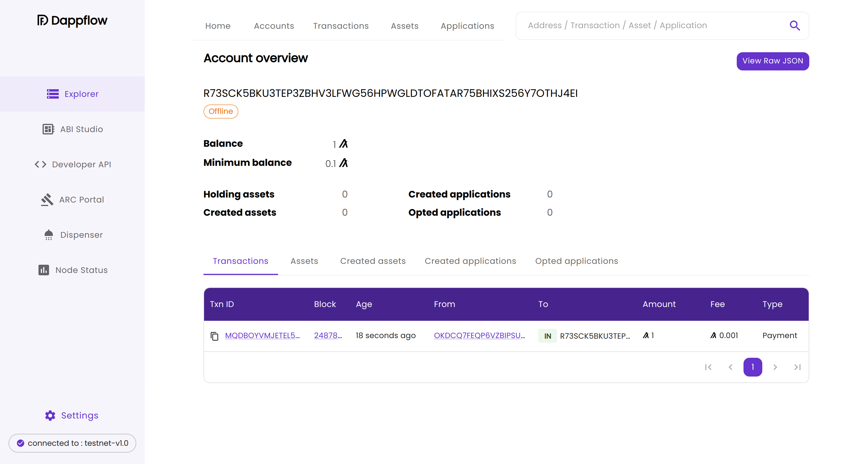Click the search magnifier icon
The image size is (868, 464).
794,26
